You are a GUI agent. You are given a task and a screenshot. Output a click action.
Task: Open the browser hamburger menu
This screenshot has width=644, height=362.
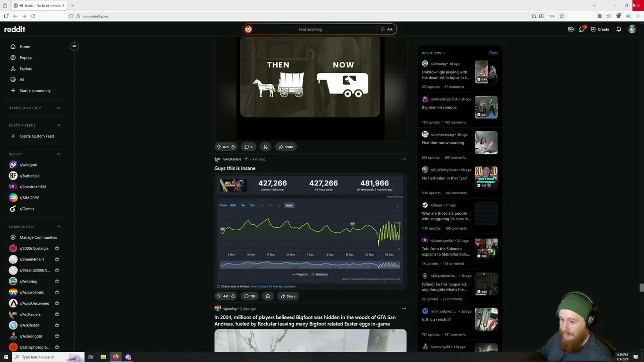tap(637, 16)
